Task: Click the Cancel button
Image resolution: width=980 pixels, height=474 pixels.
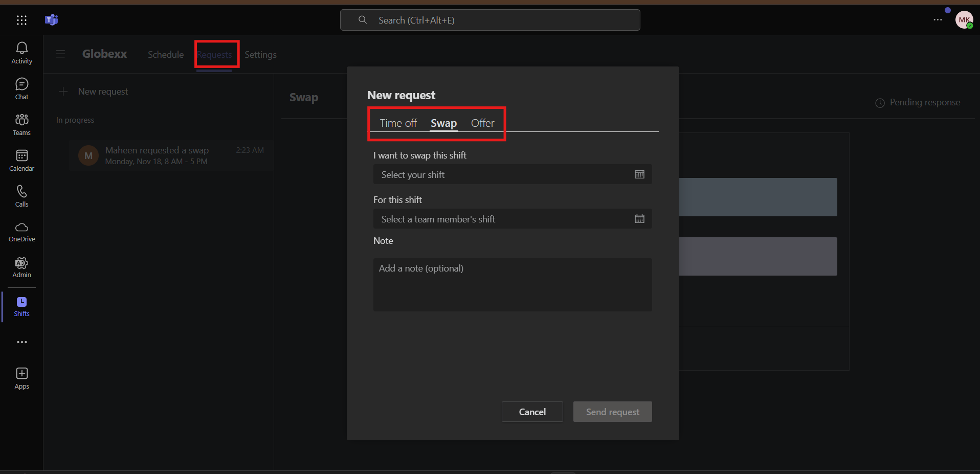Action: coord(532,412)
